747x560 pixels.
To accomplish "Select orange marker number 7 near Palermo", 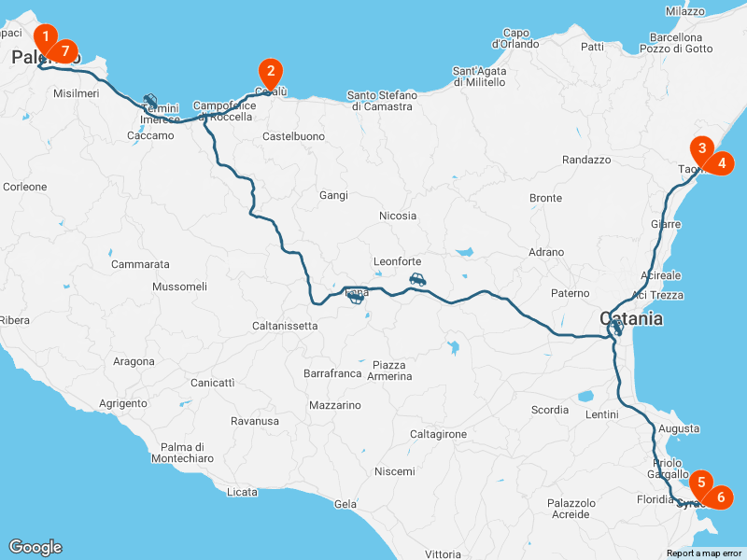I will point(65,51).
